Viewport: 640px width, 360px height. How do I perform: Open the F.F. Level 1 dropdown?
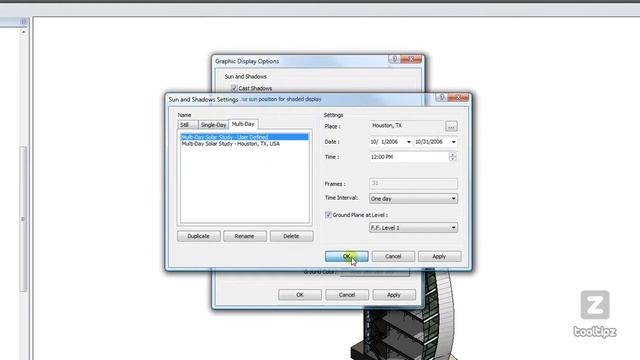tap(413, 228)
